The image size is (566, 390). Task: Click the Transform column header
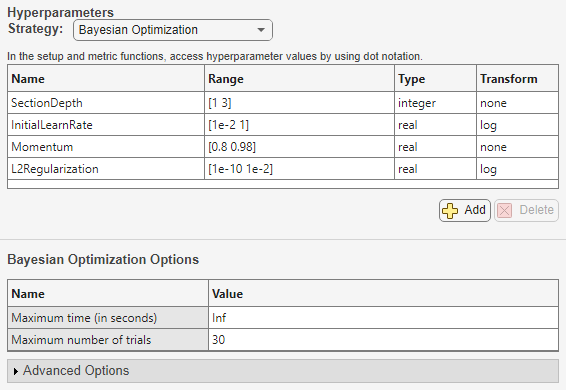517,78
